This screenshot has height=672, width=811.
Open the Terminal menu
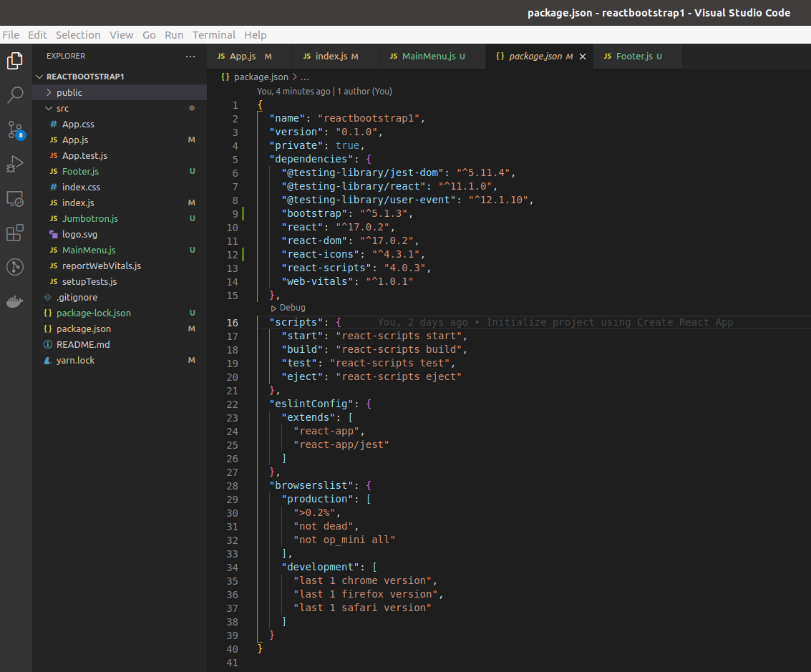[213, 34]
